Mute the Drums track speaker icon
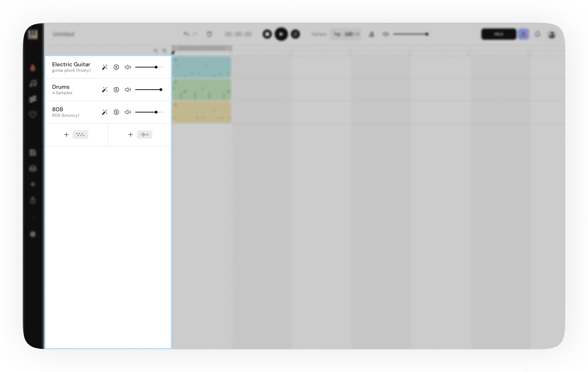 tap(128, 90)
